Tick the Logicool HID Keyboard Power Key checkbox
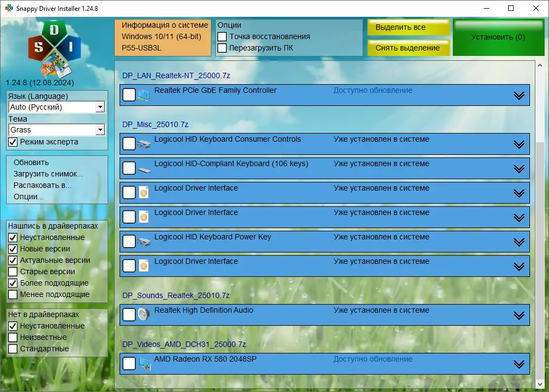 coord(129,241)
